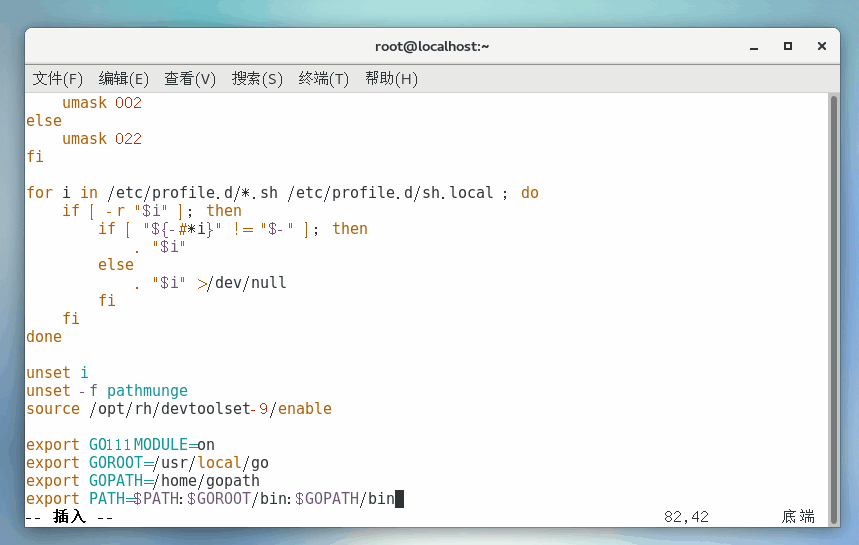Open the 查看(V) menu
Image resolution: width=859 pixels, height=545 pixels.
point(190,79)
